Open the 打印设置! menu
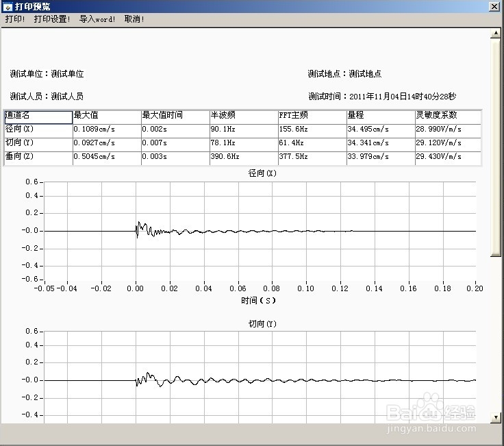 pos(52,19)
